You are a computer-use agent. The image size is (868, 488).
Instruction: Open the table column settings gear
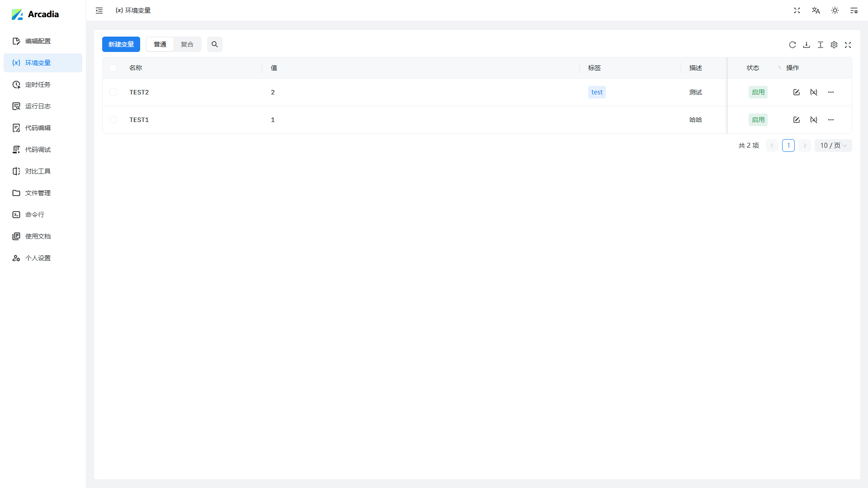coord(834,45)
